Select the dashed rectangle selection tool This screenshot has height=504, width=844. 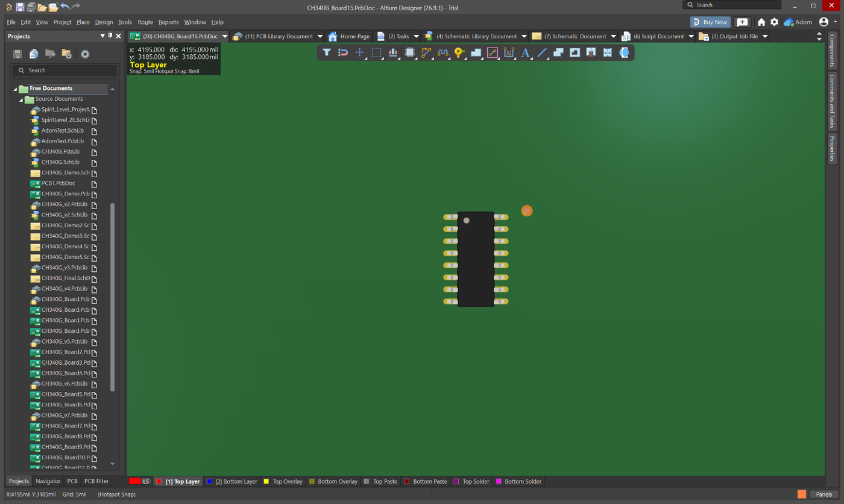377,52
